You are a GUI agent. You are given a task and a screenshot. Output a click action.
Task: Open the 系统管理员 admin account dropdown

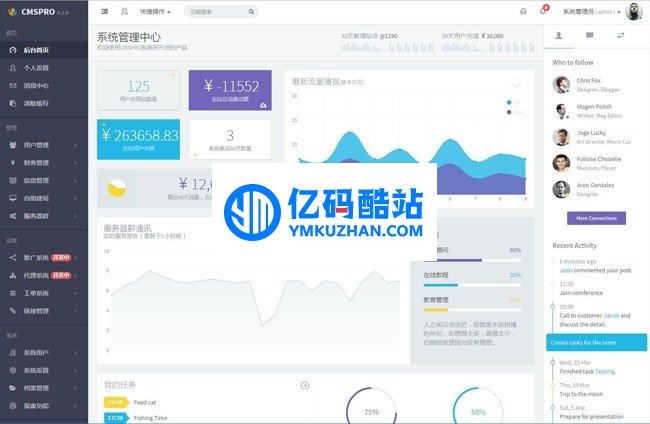point(592,12)
